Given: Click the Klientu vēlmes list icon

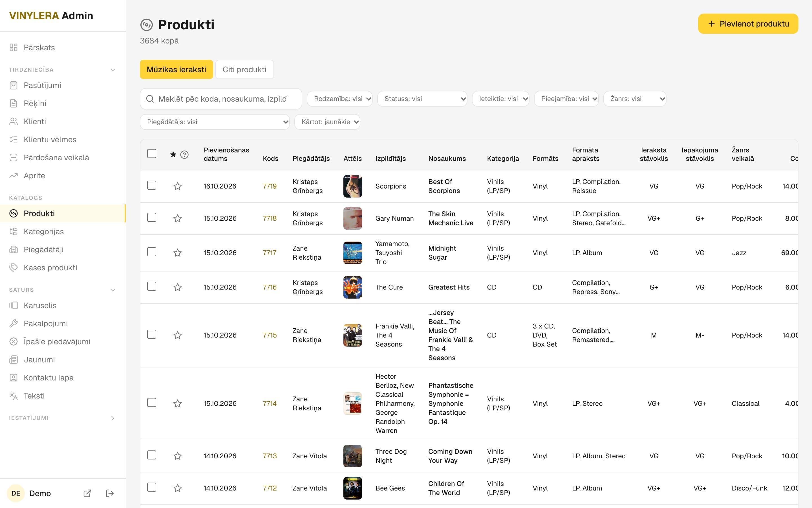Looking at the screenshot, I should coord(14,139).
